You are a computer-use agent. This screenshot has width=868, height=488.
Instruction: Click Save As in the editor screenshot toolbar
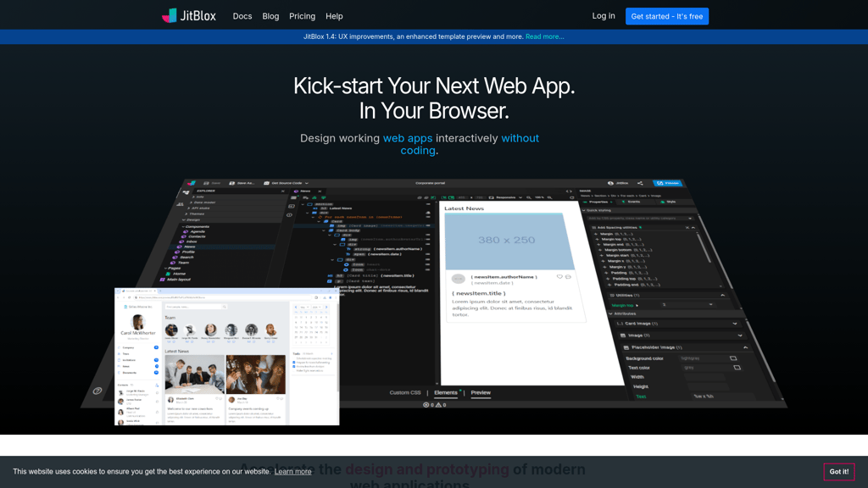coord(242,183)
